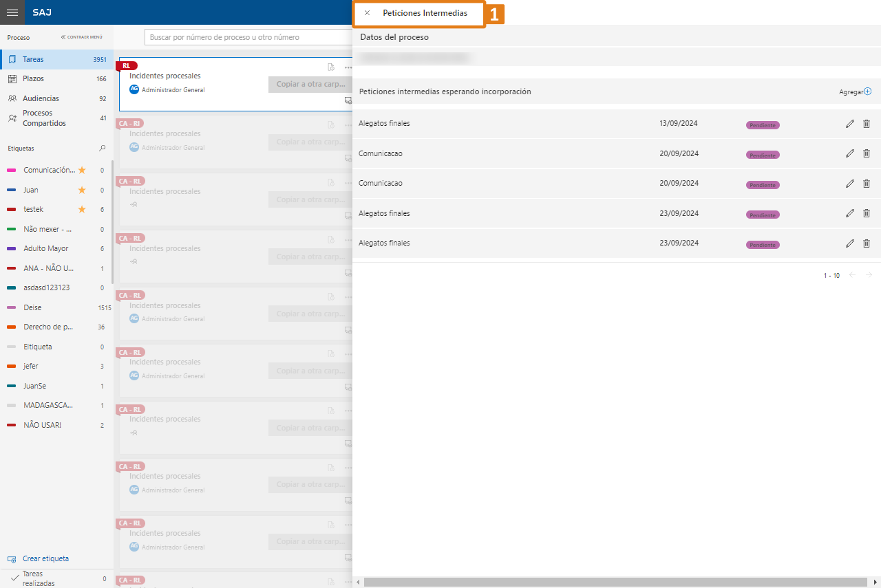The width and height of the screenshot is (881, 588).
Task: Delete the first Alegatos finales 23/09/2024 row
Action: tap(867, 213)
